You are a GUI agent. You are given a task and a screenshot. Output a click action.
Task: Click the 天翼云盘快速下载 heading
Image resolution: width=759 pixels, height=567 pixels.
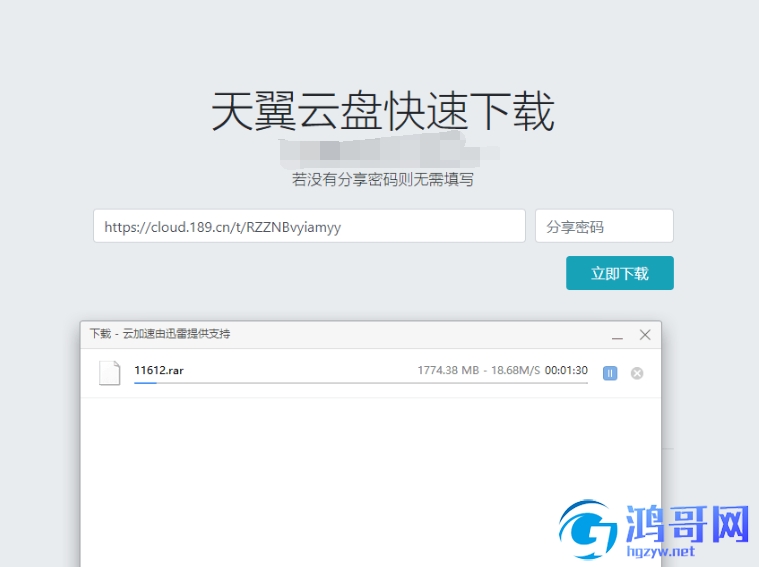(x=383, y=112)
